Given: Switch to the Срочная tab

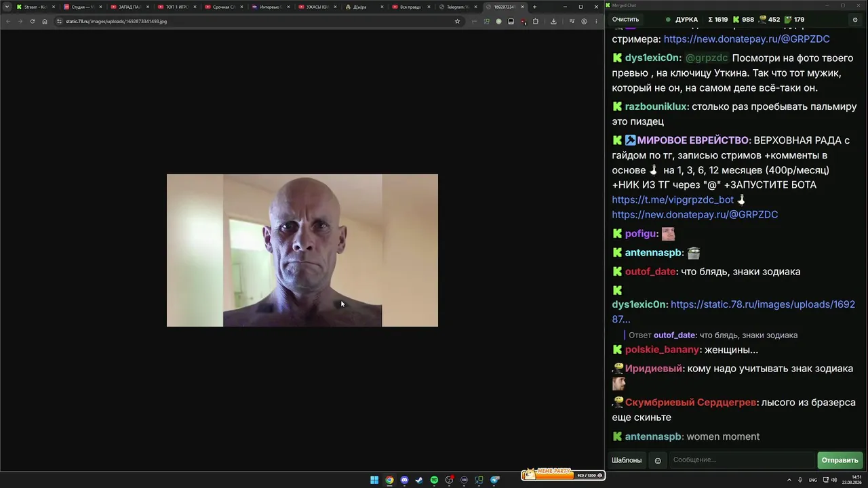Looking at the screenshot, I should click(223, 7).
